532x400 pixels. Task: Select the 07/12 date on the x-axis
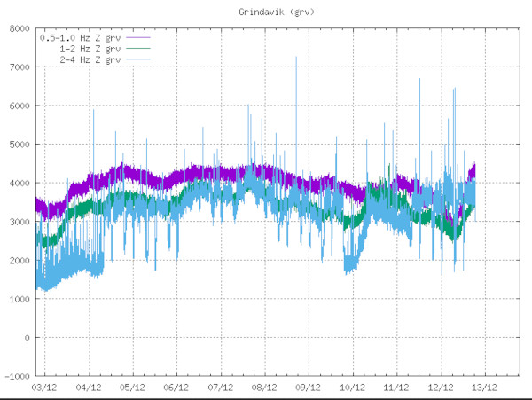220,388
